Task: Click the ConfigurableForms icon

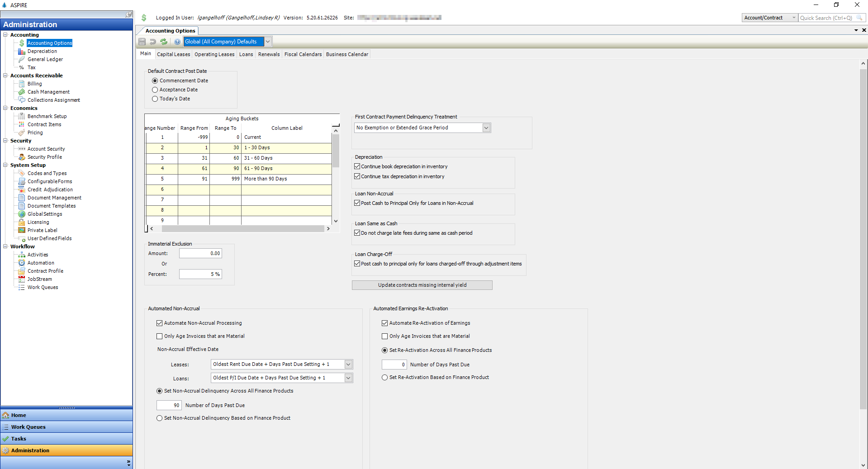Action: coord(22,181)
